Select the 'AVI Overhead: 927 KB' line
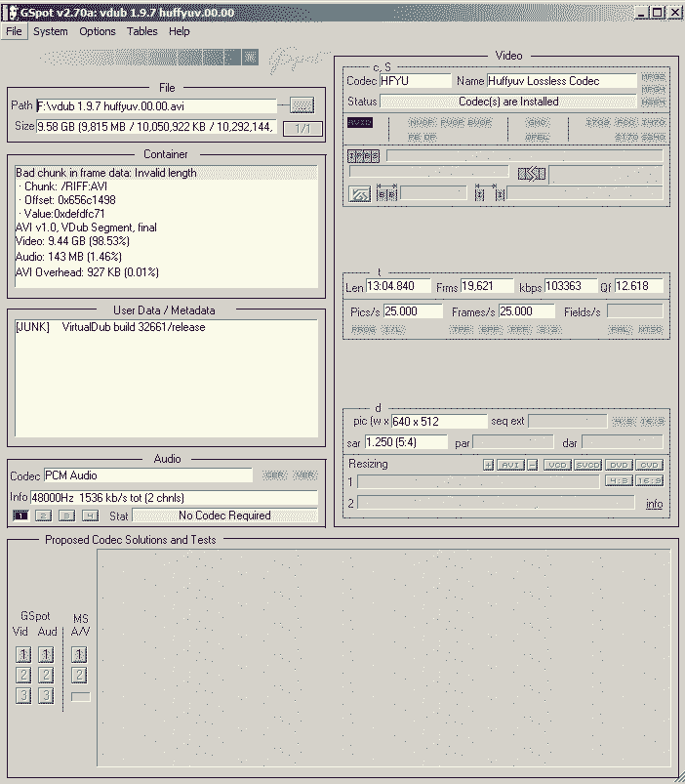685x784 pixels. tap(87, 272)
